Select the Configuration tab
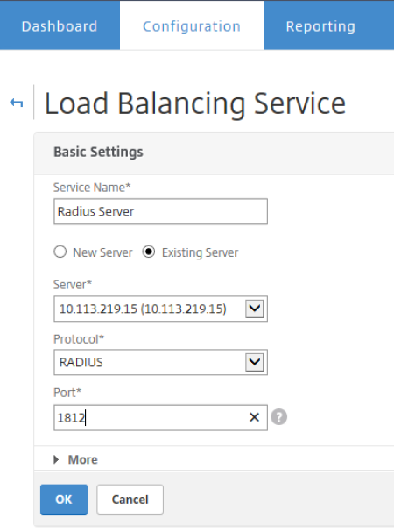Screen dimensions: 394x532 tap(192, 25)
